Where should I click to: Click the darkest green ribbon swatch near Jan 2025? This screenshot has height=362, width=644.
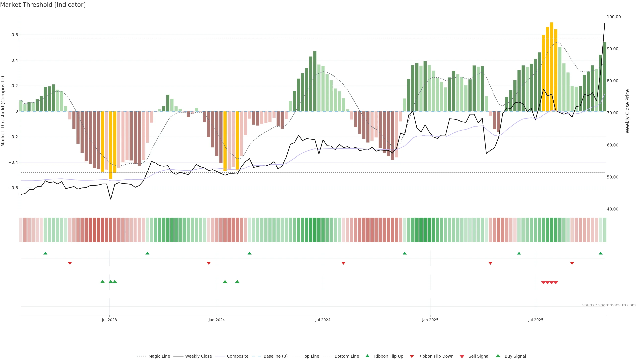coord(425,230)
